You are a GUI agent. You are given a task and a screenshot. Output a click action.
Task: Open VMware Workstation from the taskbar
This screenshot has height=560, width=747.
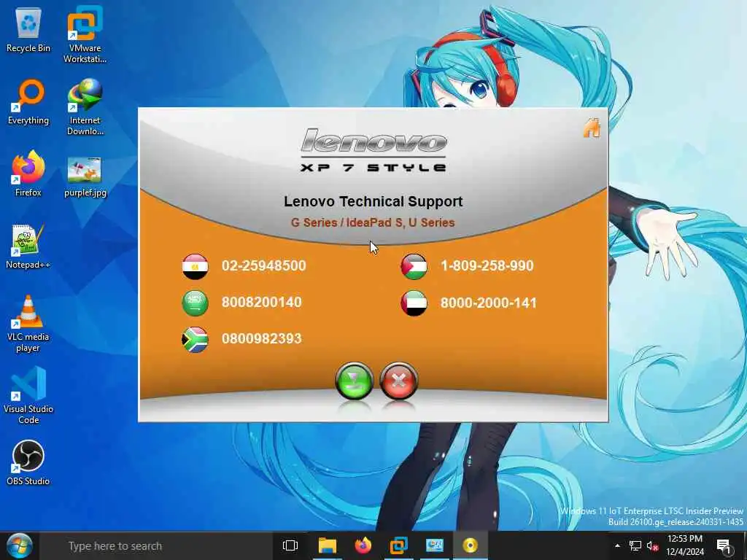coord(399,545)
